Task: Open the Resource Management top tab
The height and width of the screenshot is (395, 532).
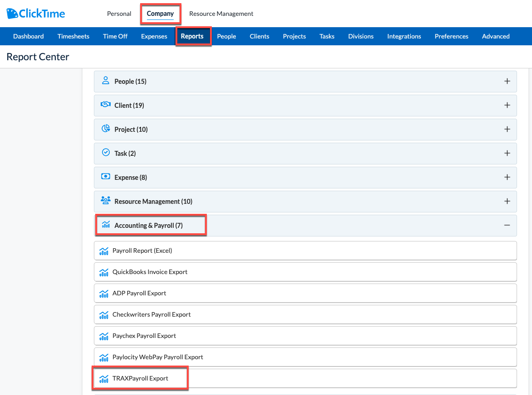Action: 221,14
